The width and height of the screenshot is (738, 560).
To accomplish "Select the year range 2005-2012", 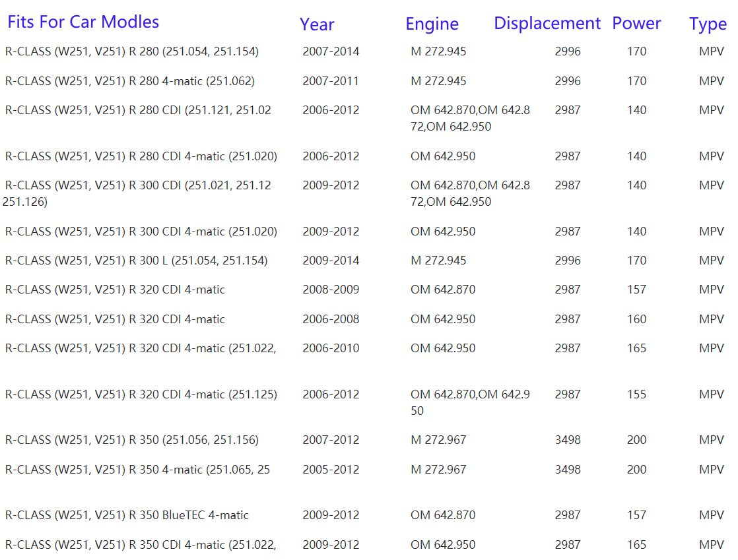I will (331, 470).
